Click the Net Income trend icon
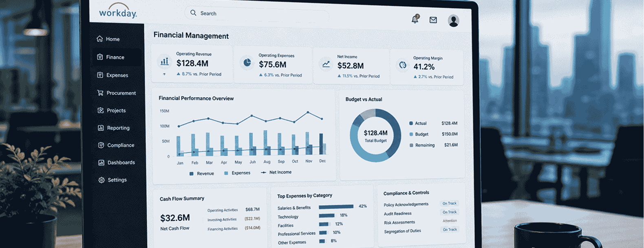This screenshot has height=248, width=644. [x=326, y=64]
